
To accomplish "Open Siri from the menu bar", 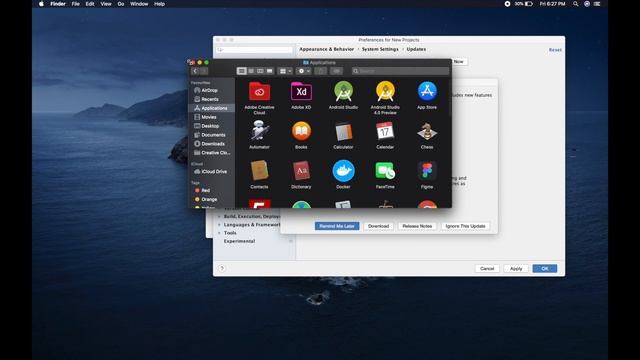I will click(587, 4).
